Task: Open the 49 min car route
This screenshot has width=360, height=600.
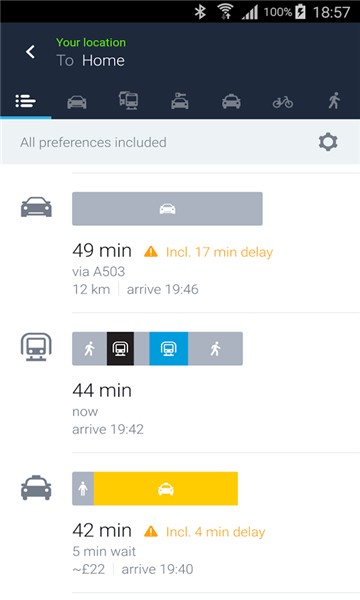Action: tap(180, 243)
